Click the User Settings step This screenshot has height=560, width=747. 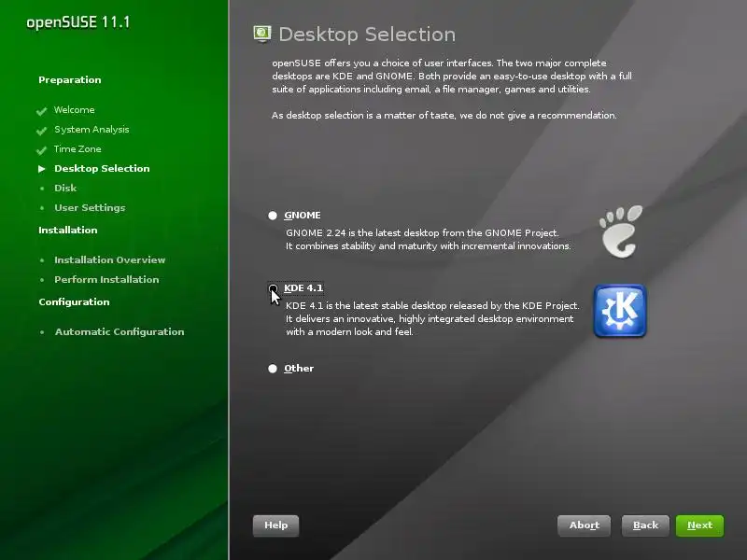coord(90,208)
